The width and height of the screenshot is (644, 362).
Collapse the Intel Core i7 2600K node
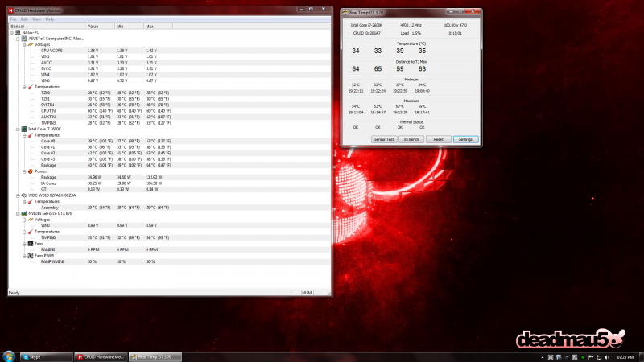coord(18,129)
